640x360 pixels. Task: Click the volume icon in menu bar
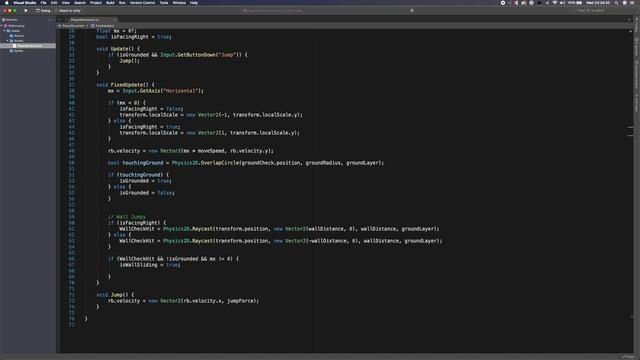(x=562, y=2)
